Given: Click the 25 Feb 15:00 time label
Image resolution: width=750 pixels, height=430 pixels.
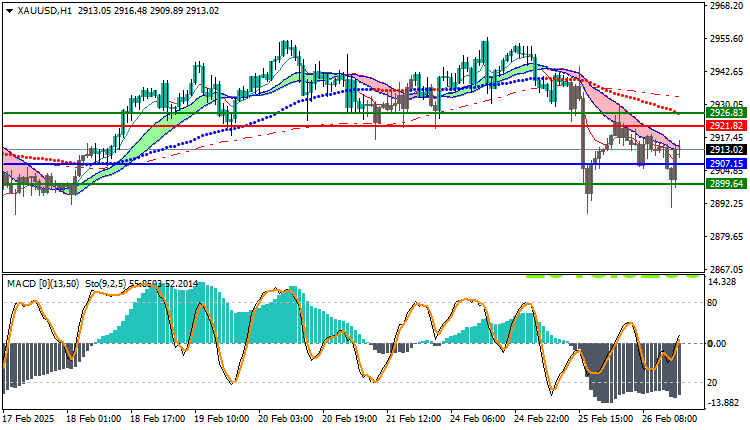Looking at the screenshot, I should pos(606,419).
